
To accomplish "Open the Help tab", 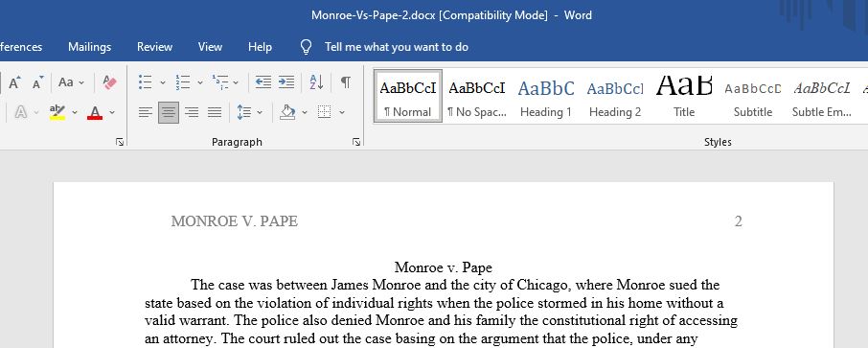I will tap(261, 47).
